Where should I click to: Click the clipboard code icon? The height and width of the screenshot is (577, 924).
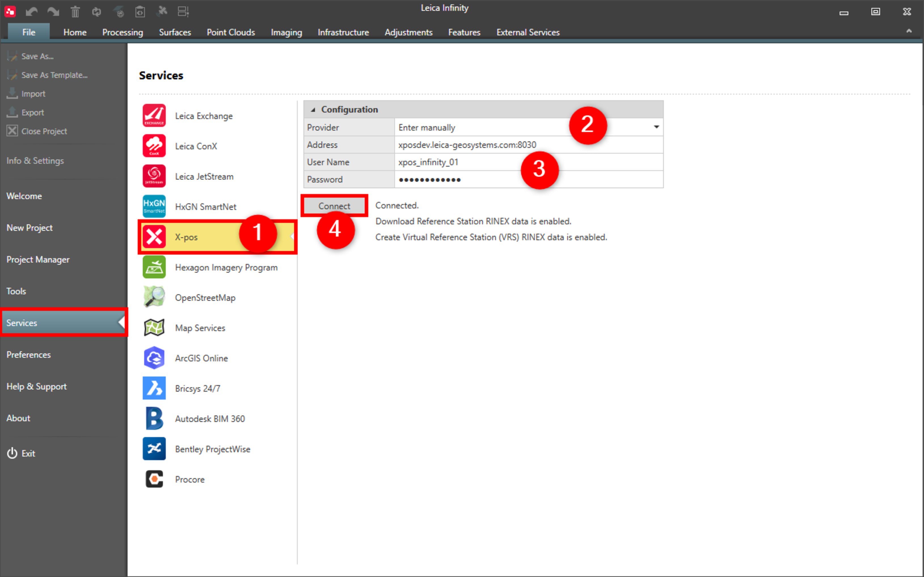140,12
